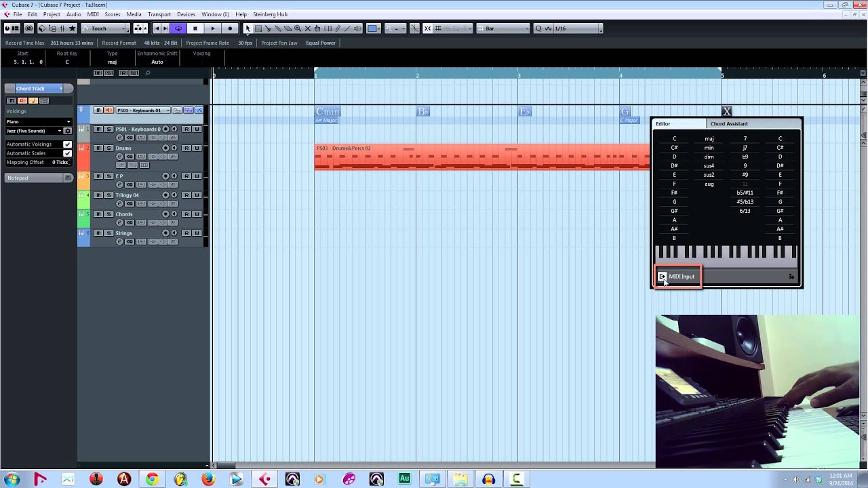This screenshot has height=488, width=868.
Task: Choose the 6/13 tension in editor
Action: (x=745, y=211)
